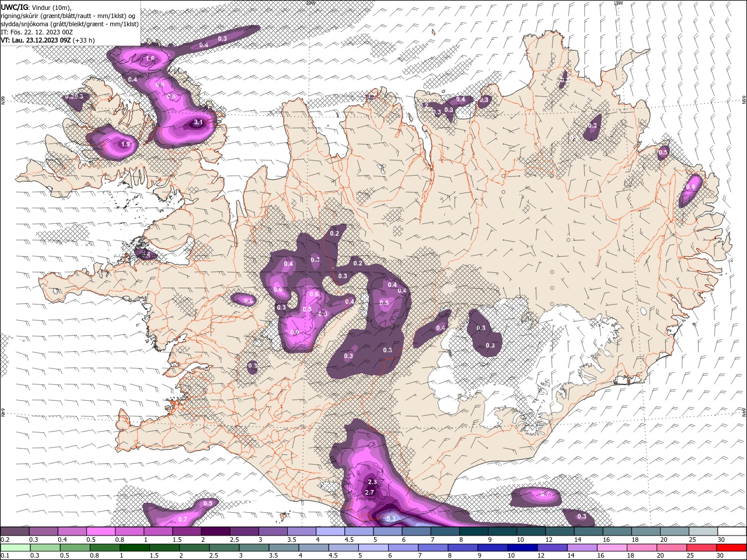The height and width of the screenshot is (560, 747).
Task: Pick the dark teal upper swatch between 8 and 9
Action: coord(474,531)
